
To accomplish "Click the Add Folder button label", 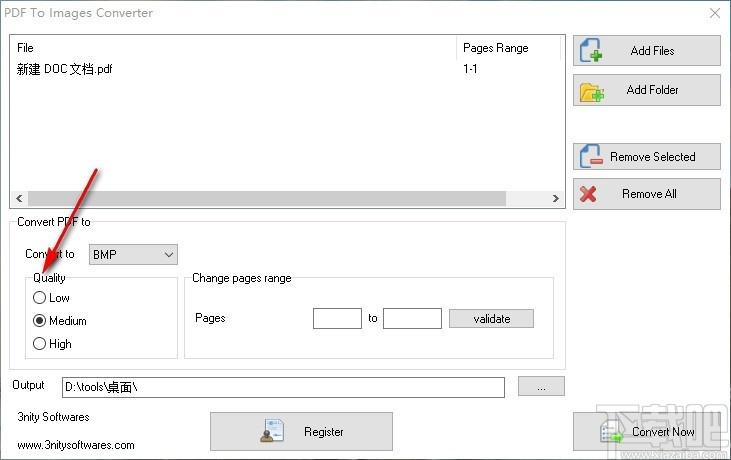I will tap(652, 90).
